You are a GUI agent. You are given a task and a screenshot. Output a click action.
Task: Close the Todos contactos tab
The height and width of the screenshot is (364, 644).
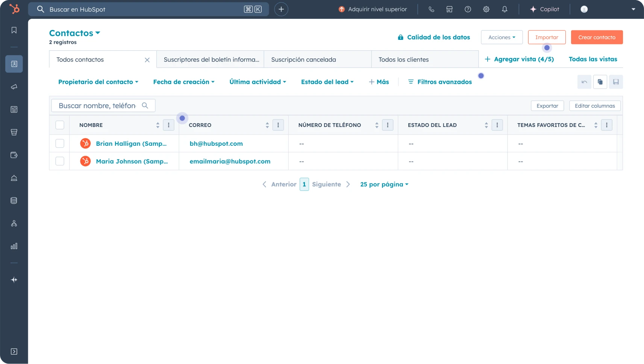pos(147,60)
